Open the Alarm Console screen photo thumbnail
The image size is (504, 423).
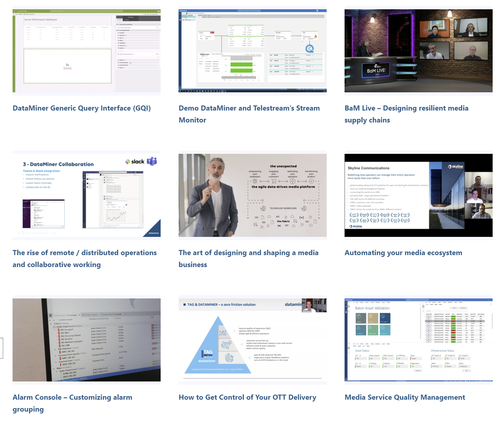(x=87, y=340)
